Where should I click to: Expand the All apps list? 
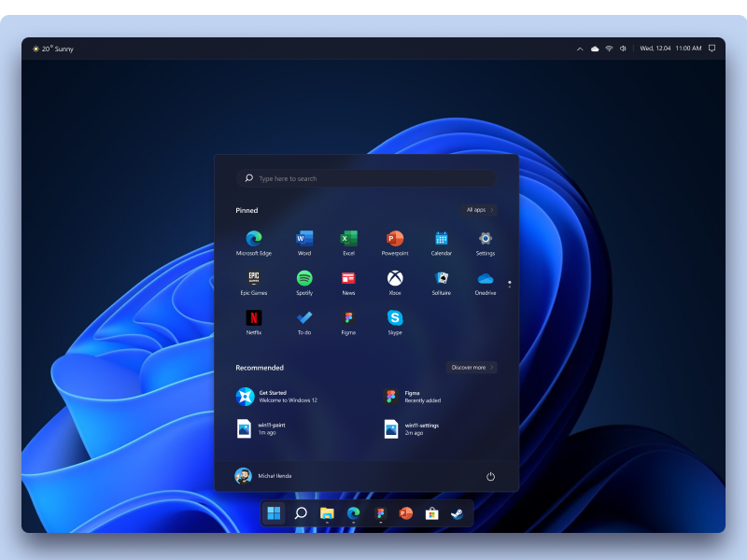479,210
